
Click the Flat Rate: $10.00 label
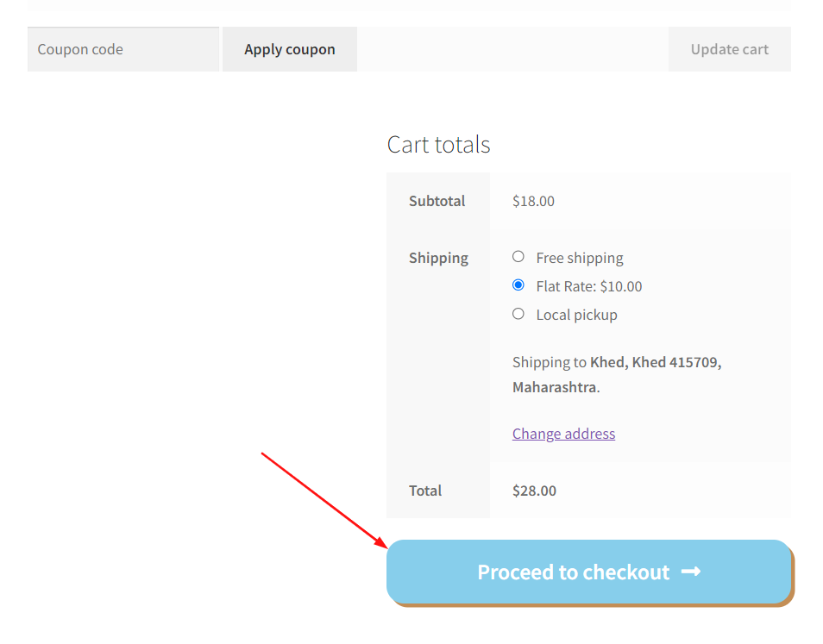click(589, 286)
